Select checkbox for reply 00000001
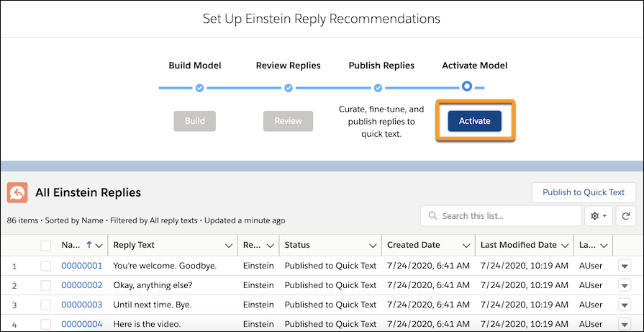This screenshot has height=332, width=644. 46,266
